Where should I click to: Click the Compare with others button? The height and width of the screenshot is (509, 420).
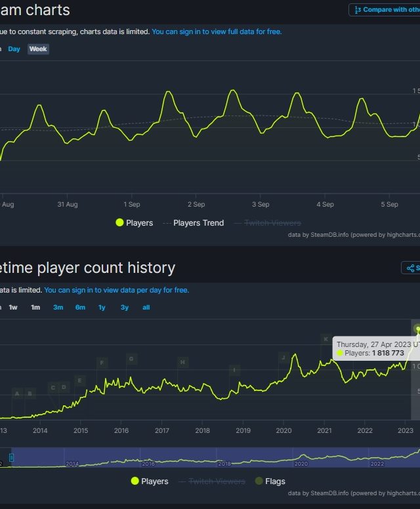pyautogui.click(x=385, y=10)
